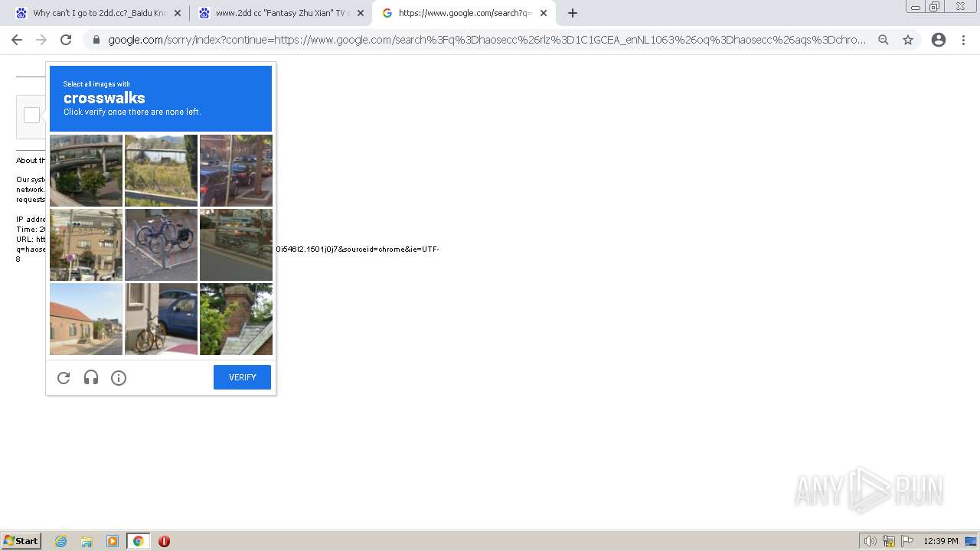The image size is (980, 551).
Task: Open Windows Explorer folder from the taskbar
Action: click(x=87, y=541)
